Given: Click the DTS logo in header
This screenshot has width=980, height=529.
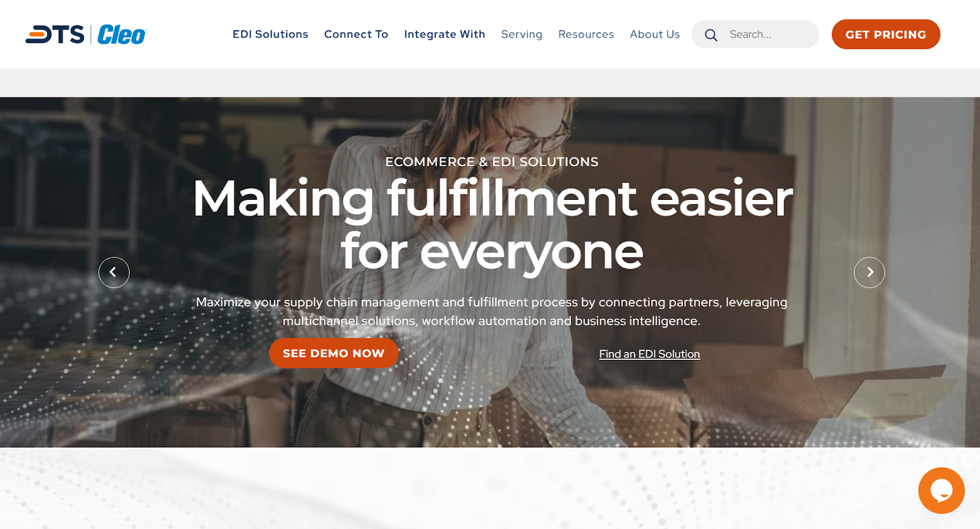Looking at the screenshot, I should point(55,34).
